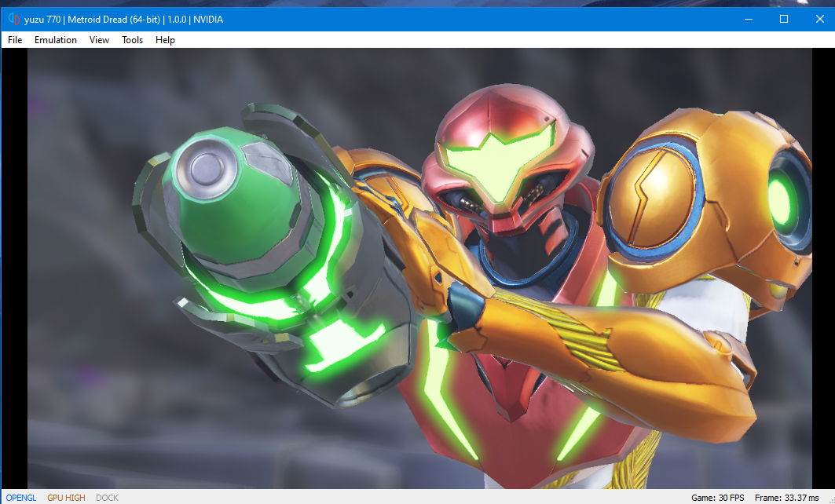This screenshot has height=504, width=835.
Task: Click the Game: 30 FPS readout
Action: pyautogui.click(x=717, y=498)
